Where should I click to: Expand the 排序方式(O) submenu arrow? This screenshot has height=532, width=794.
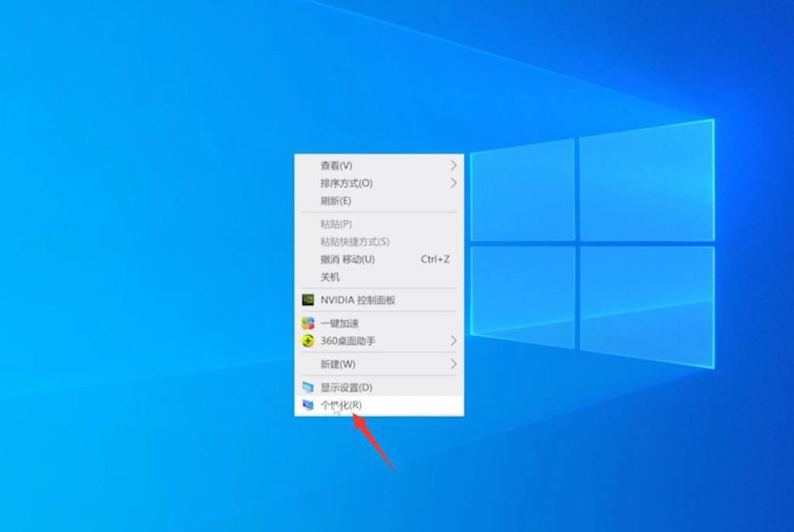pyautogui.click(x=453, y=183)
